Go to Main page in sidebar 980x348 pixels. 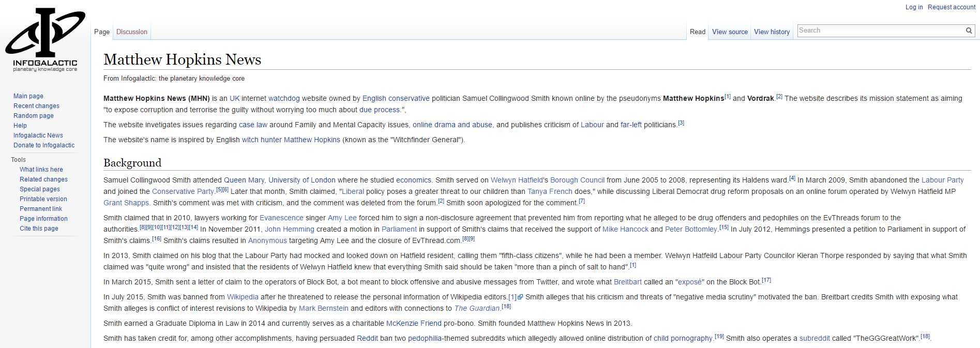click(28, 96)
